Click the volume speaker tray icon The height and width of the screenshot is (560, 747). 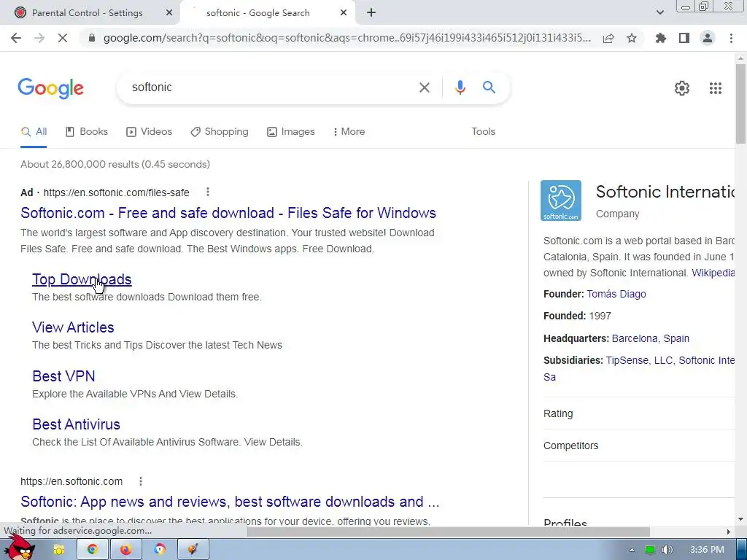(x=667, y=550)
